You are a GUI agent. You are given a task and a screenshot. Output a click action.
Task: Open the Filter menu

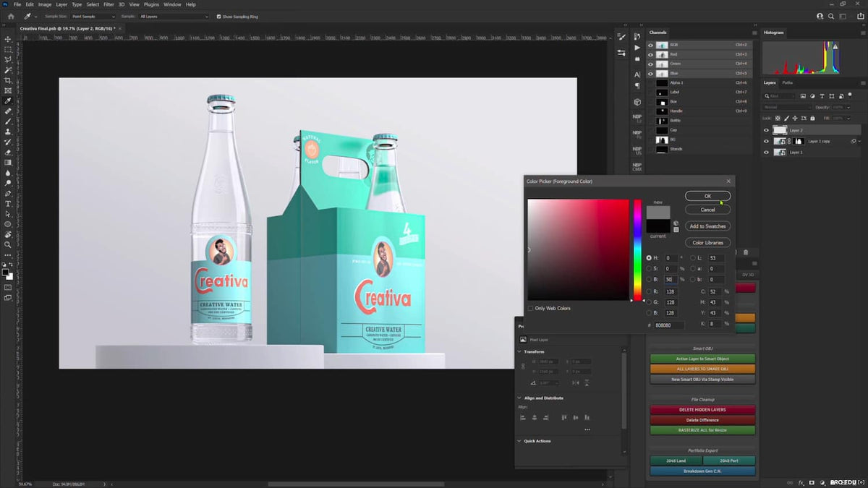click(109, 4)
